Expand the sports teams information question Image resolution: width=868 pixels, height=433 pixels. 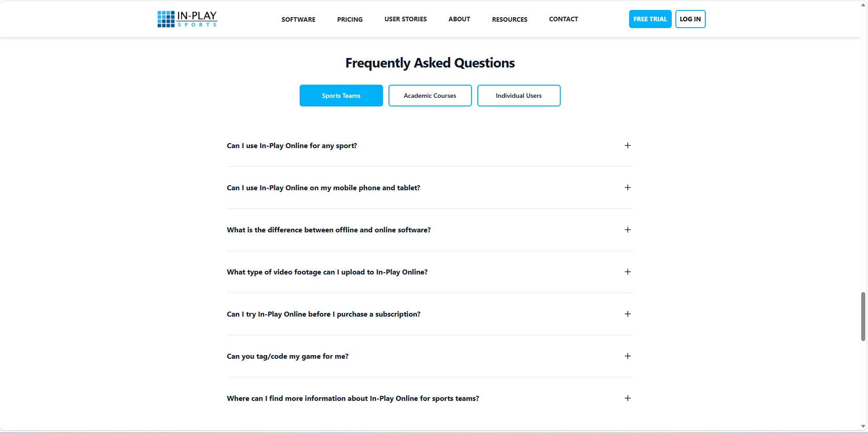[x=627, y=398]
